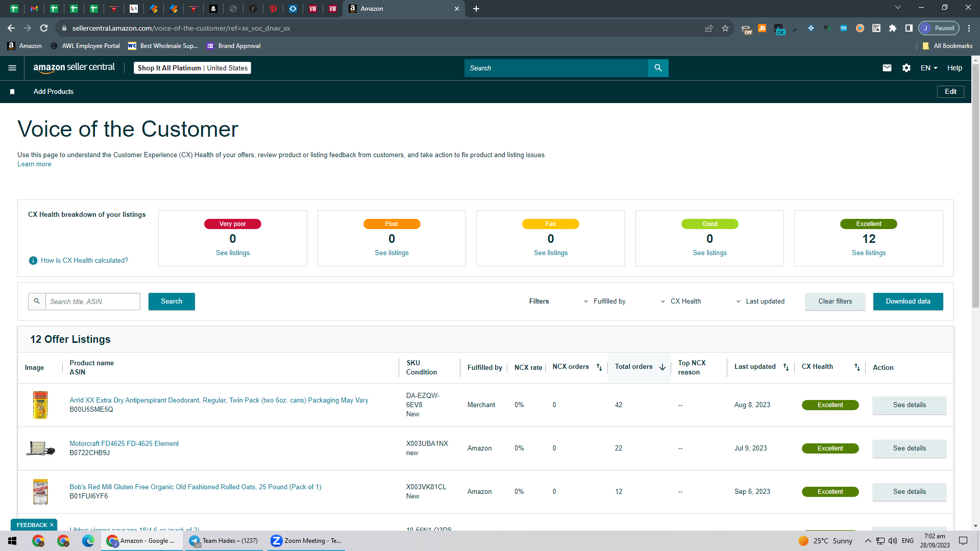Screen dimensions: 980x551
Task: Sort by Total orders descending arrow
Action: (663, 367)
